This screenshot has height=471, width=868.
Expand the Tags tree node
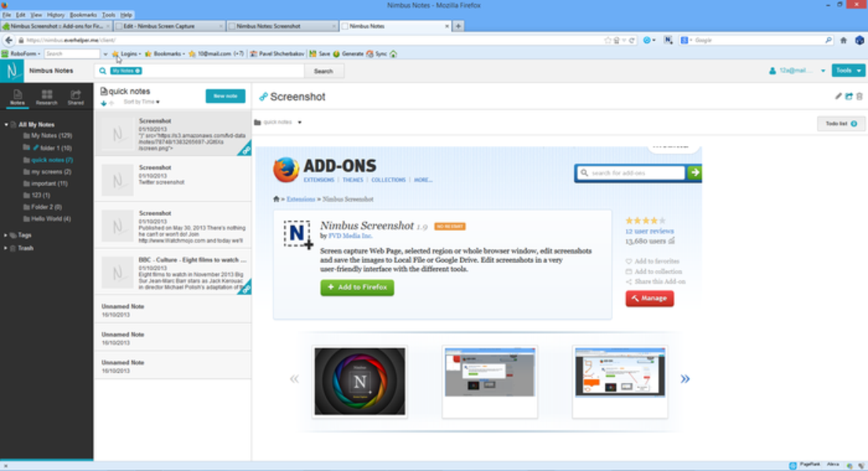point(5,235)
